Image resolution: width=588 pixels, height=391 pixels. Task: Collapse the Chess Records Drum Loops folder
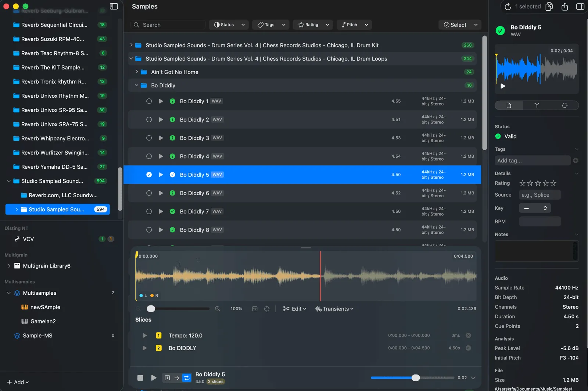tap(131, 58)
